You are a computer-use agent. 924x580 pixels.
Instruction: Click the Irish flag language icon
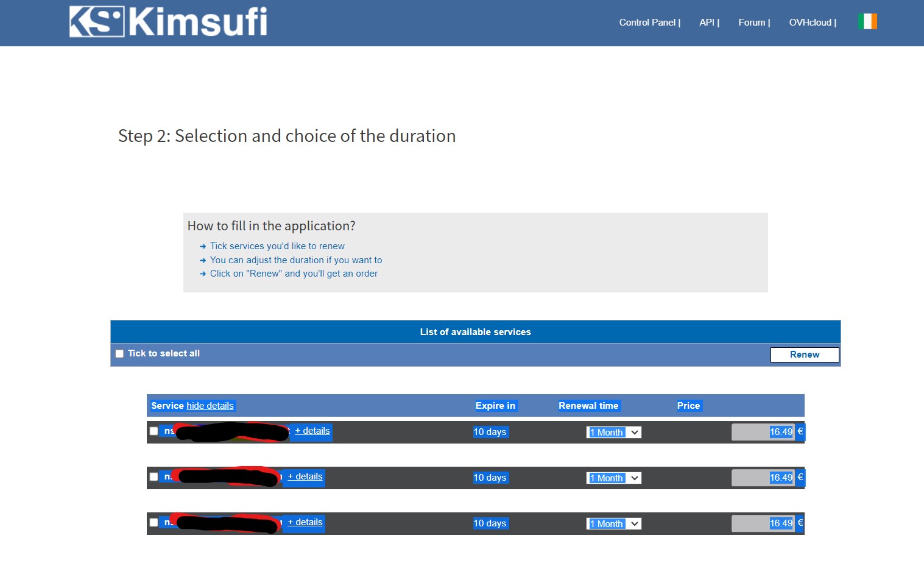tap(867, 22)
